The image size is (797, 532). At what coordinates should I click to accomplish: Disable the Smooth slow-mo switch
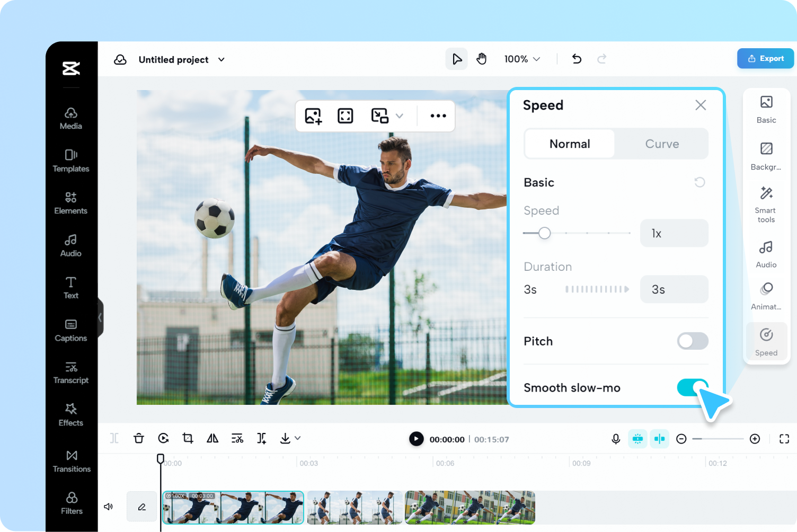click(x=692, y=387)
